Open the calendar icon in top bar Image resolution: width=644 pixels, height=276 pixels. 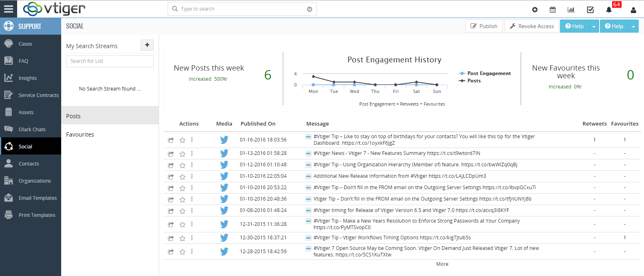(x=553, y=10)
